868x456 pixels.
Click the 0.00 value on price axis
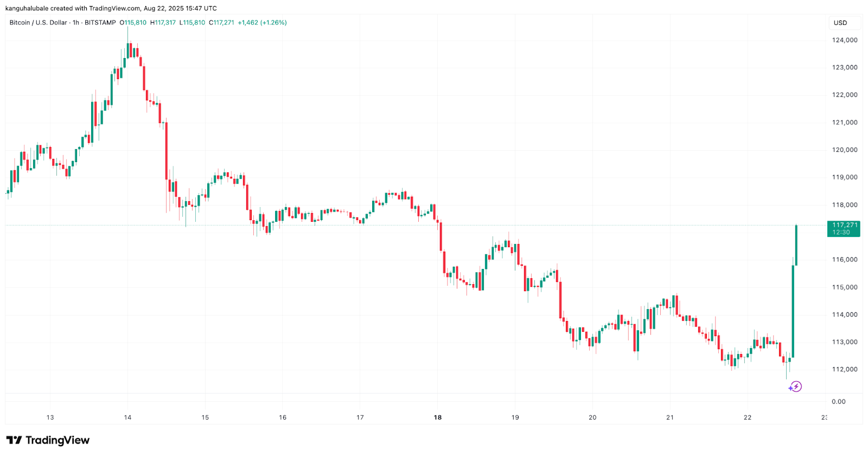[x=839, y=402]
